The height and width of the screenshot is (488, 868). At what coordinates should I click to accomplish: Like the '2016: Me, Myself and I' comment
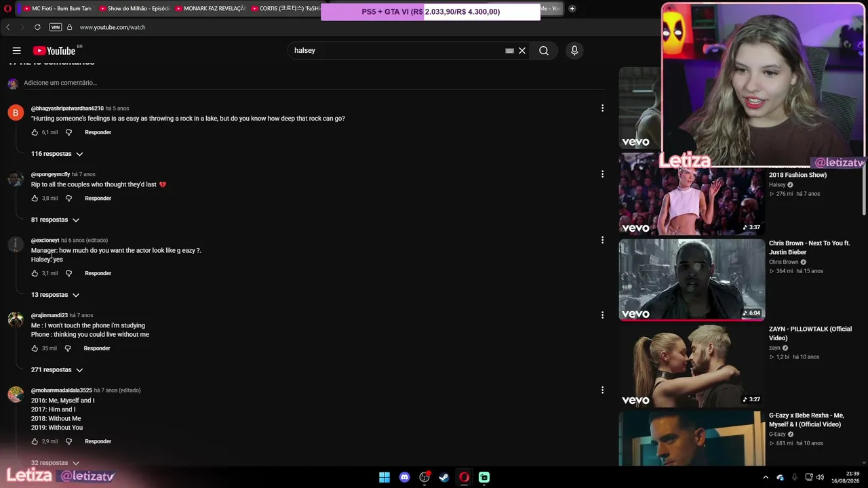pyautogui.click(x=35, y=442)
